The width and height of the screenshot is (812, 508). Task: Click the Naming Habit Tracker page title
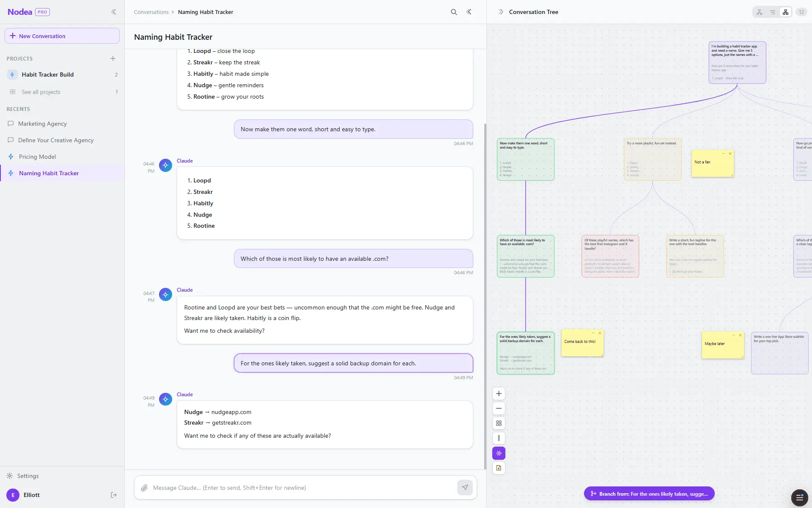173,37
